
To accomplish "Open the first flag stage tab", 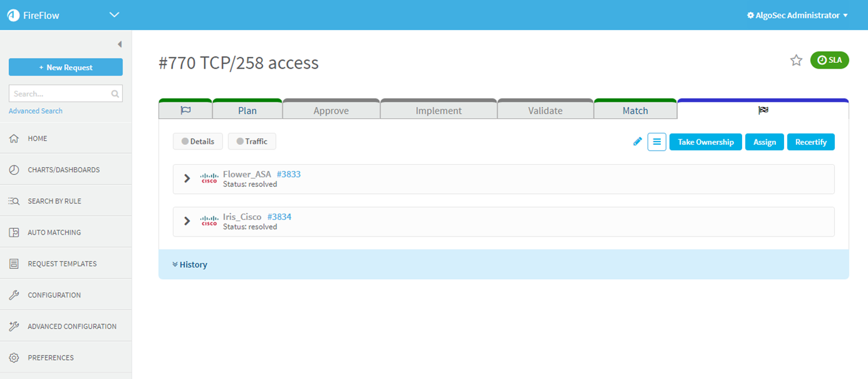I will pos(185,110).
